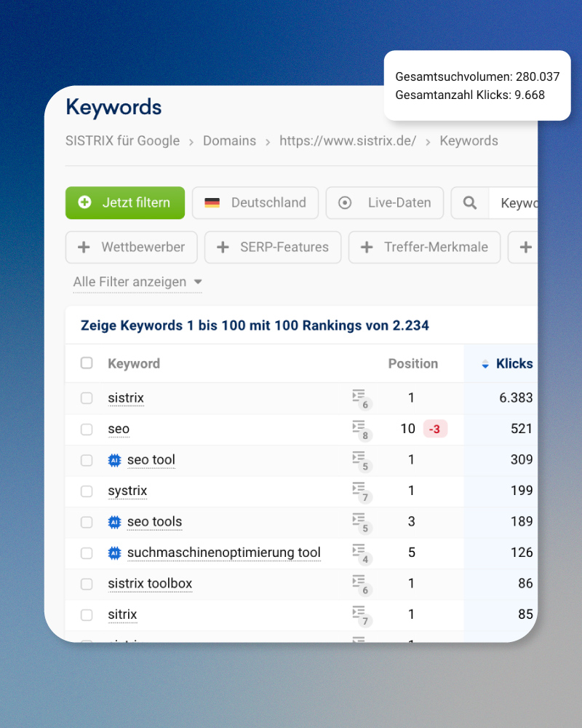582x728 pixels.
Task: Click SERP list icon in systrix row
Action: coord(359,490)
